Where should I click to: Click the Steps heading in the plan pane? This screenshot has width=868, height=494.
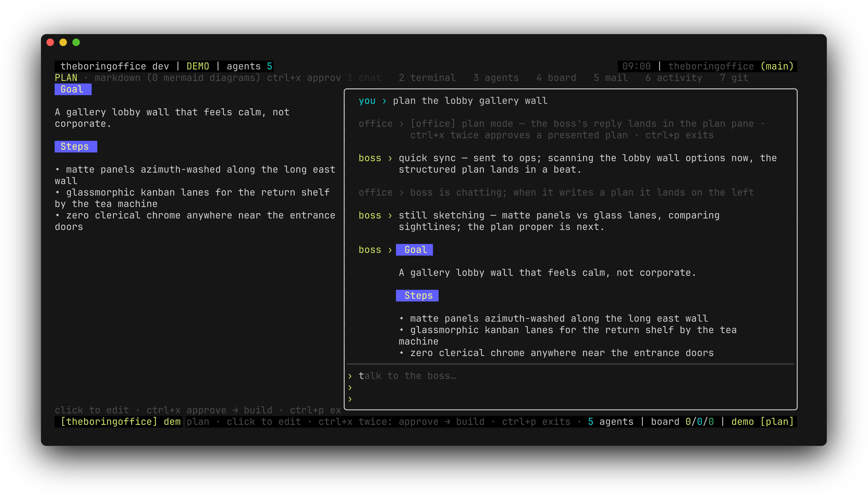click(x=76, y=147)
